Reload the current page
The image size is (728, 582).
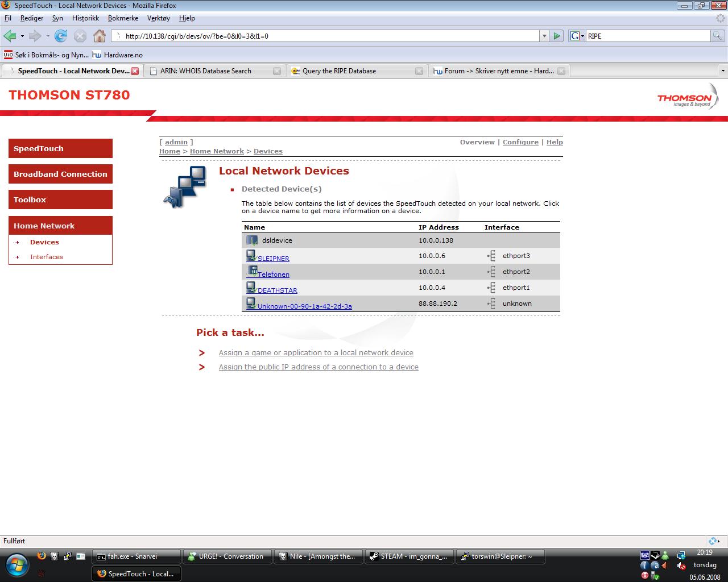pos(61,36)
